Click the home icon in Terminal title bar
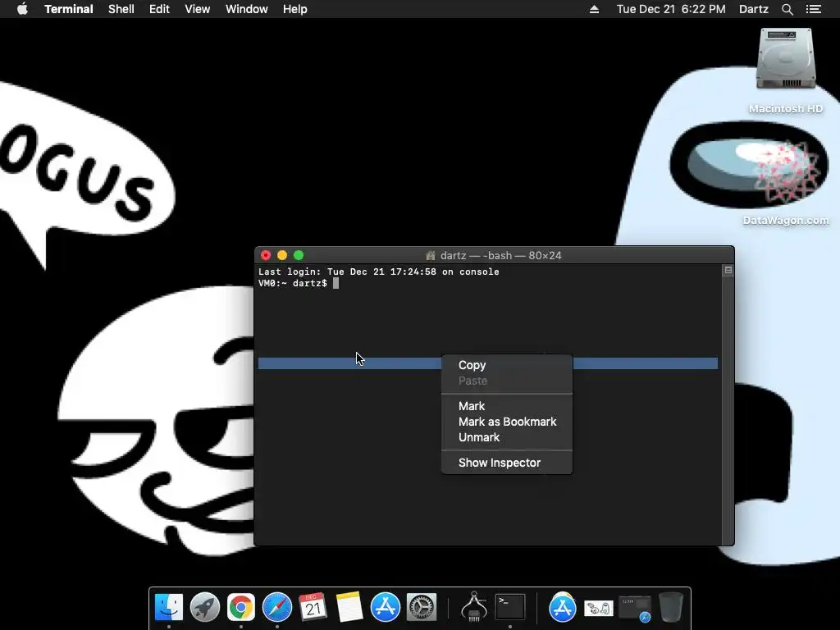840x630 pixels. (x=430, y=256)
